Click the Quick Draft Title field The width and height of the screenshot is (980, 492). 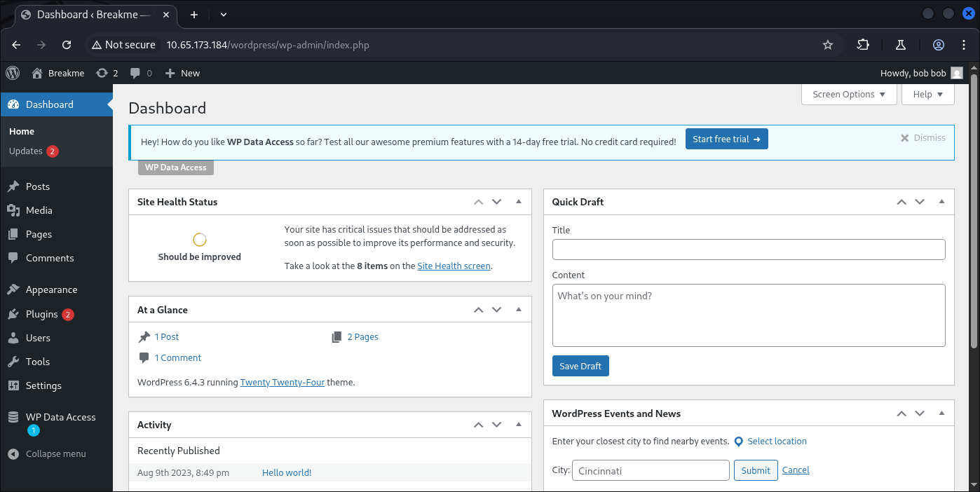(x=749, y=250)
